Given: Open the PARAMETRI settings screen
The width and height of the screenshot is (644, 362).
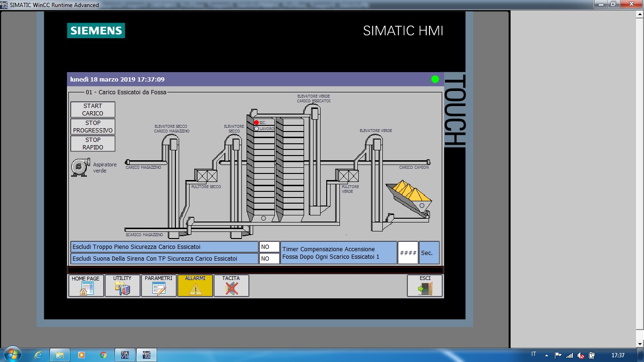Looking at the screenshot, I should (159, 286).
